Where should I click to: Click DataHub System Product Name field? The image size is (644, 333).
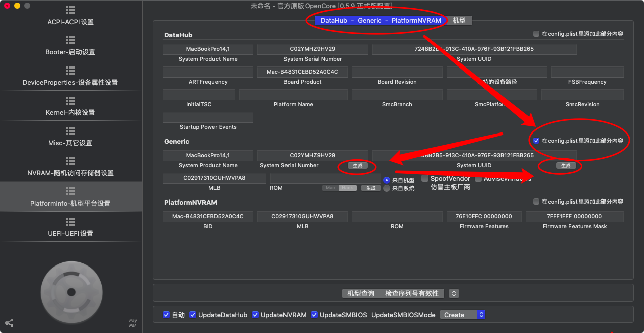coord(208,49)
